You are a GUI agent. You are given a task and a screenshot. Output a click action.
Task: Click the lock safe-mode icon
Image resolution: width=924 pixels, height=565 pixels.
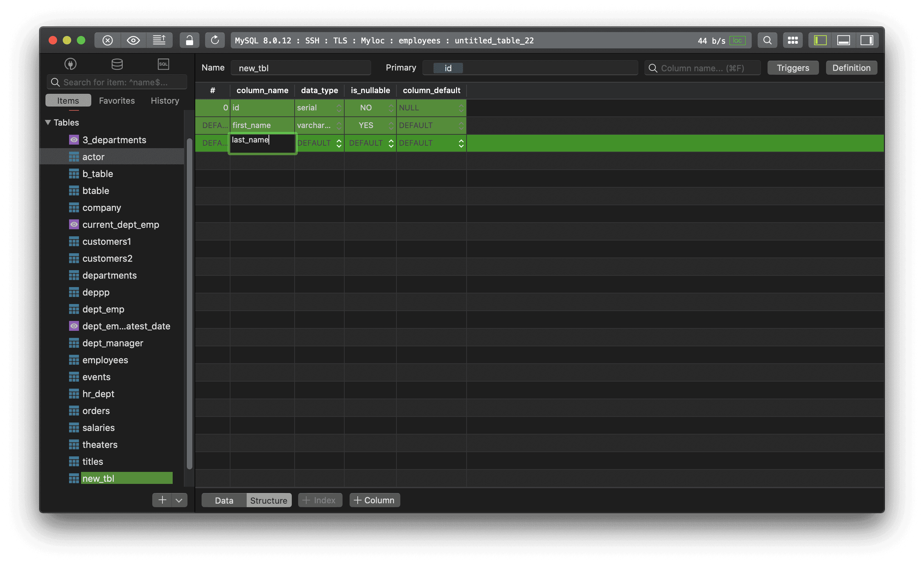tap(189, 40)
